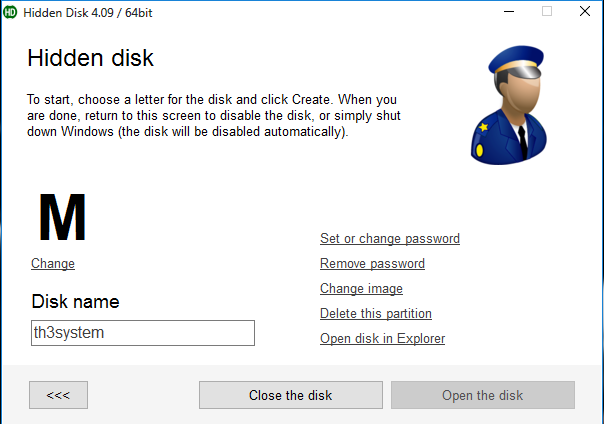Select the Remove password link
Screen dimensions: 604x424
(372, 264)
